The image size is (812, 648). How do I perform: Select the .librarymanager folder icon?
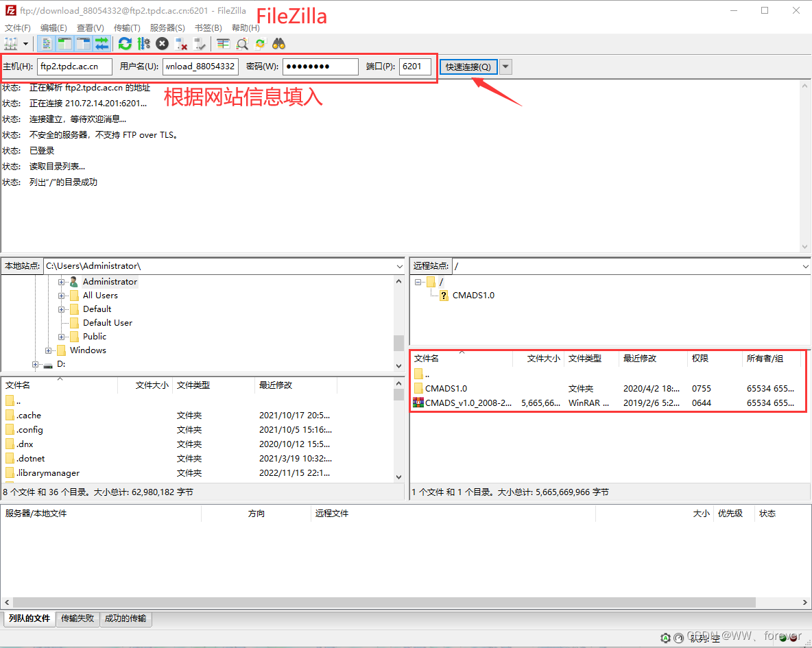[10, 473]
